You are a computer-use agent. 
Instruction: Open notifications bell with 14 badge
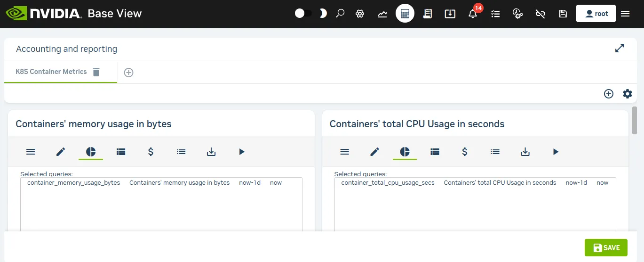473,13
